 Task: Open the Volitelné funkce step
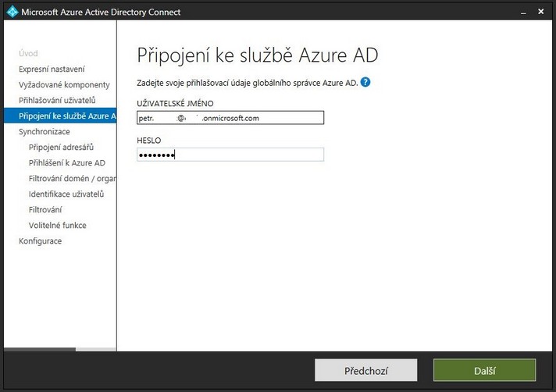(58, 225)
